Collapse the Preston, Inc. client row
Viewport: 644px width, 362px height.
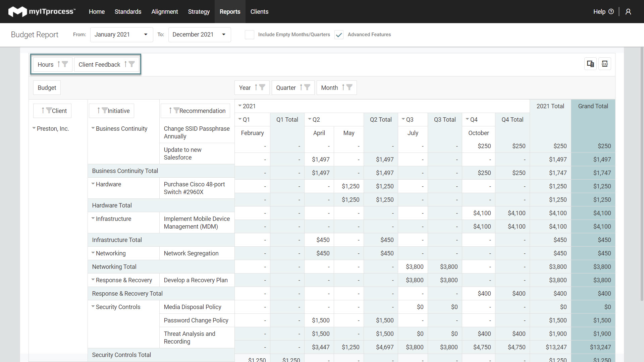(x=34, y=128)
